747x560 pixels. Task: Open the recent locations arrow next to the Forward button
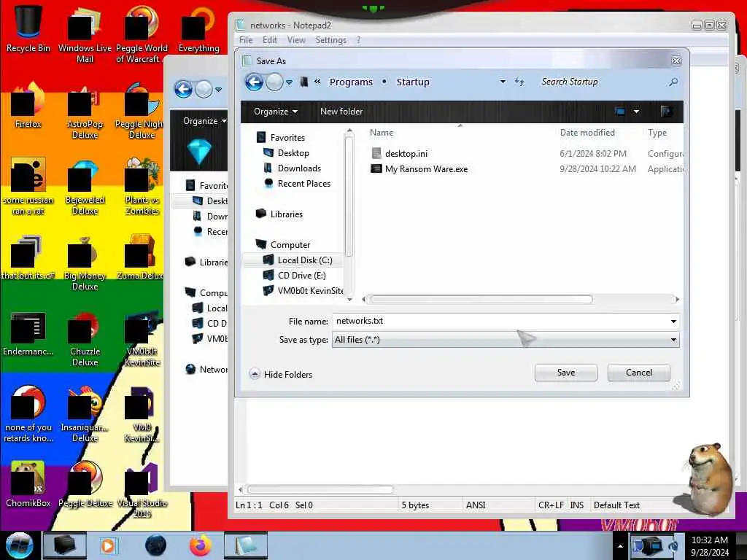(289, 82)
